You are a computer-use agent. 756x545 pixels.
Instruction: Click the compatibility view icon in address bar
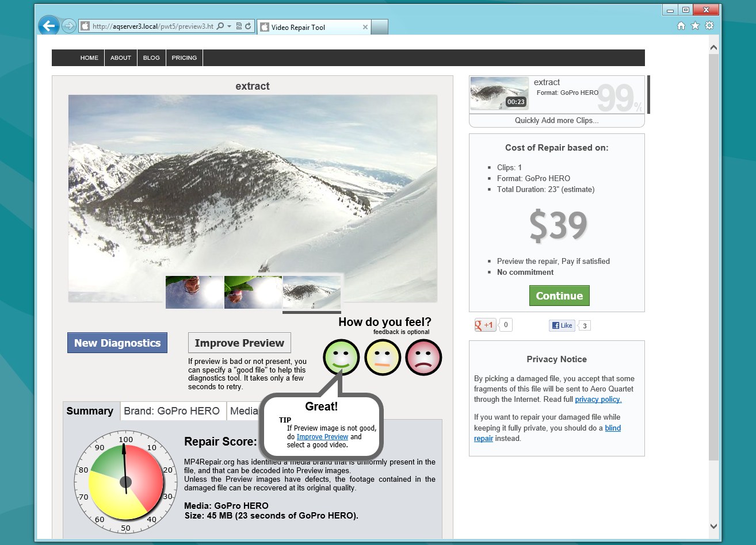pyautogui.click(x=239, y=26)
